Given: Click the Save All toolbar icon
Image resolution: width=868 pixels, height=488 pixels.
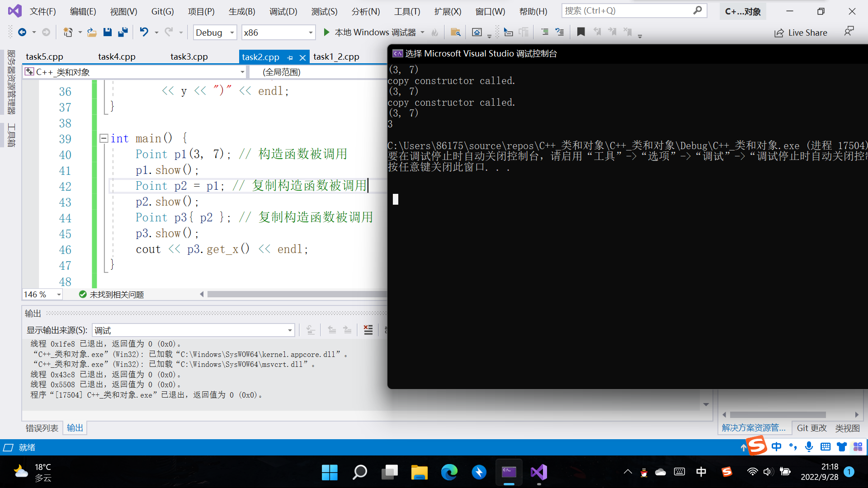Looking at the screenshot, I should pos(123,32).
